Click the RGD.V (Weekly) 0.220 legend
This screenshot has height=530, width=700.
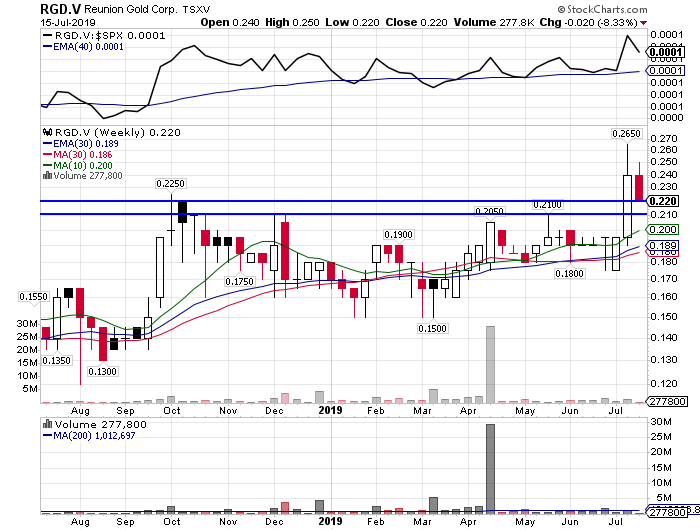click(x=112, y=133)
